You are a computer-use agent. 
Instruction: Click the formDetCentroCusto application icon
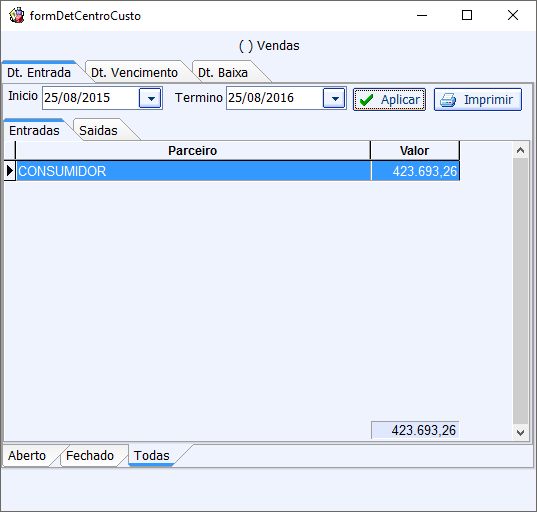pos(16,16)
